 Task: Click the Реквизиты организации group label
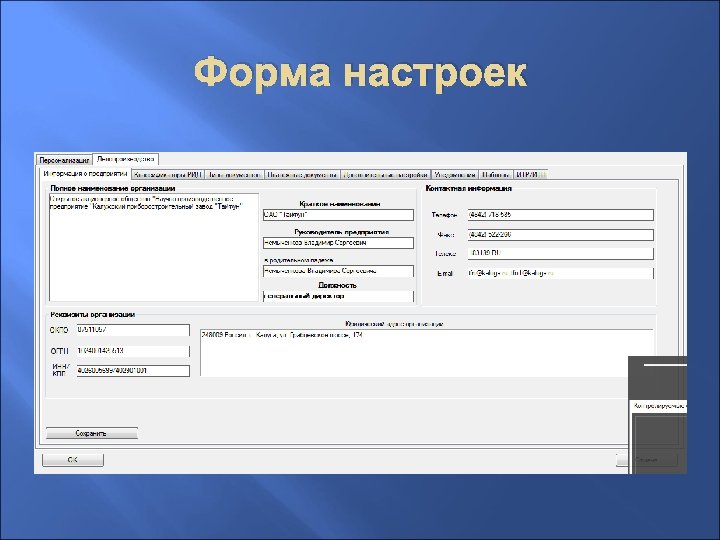pyautogui.click(x=93, y=315)
